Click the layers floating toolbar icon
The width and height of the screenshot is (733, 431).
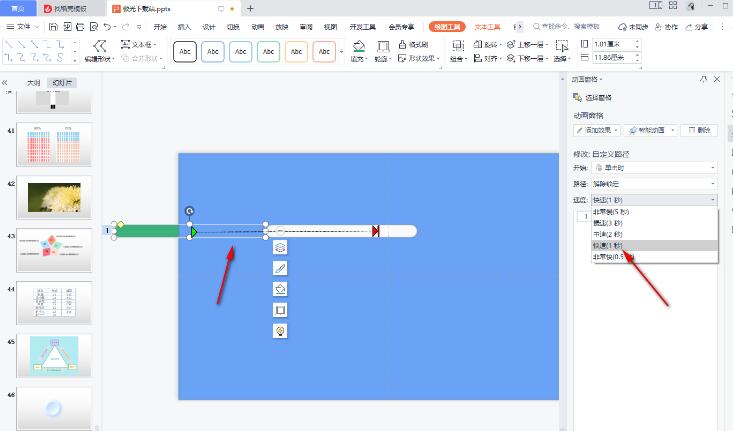pyautogui.click(x=281, y=247)
